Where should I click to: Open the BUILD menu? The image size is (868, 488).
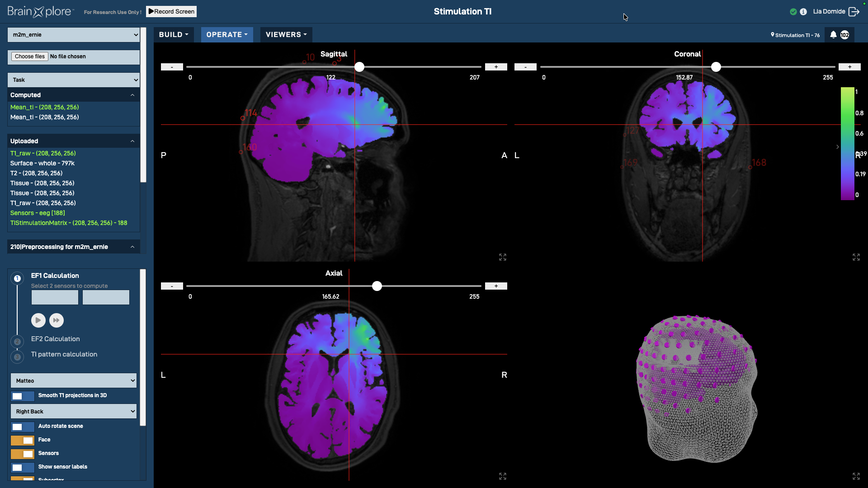click(x=174, y=35)
